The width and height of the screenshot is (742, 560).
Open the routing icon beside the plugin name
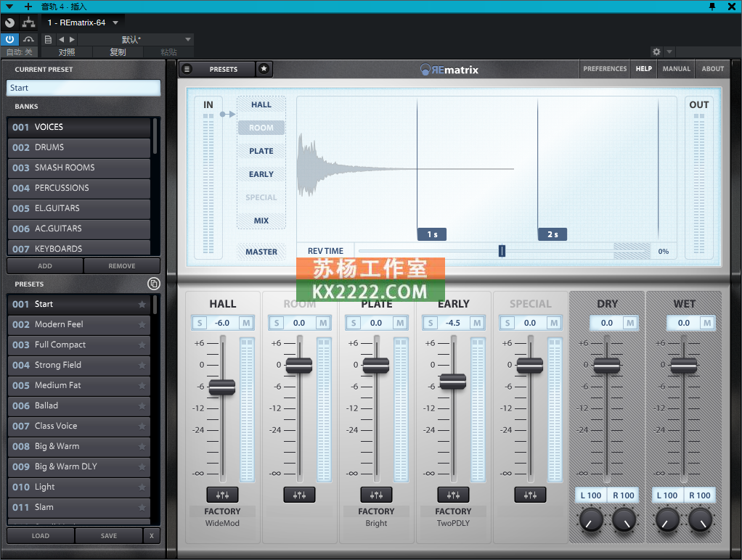29,22
